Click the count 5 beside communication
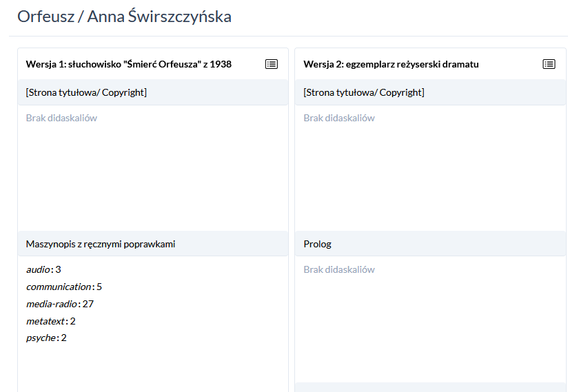 [99, 287]
